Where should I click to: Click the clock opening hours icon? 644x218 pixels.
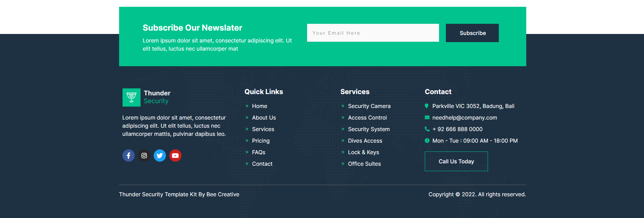point(427,141)
